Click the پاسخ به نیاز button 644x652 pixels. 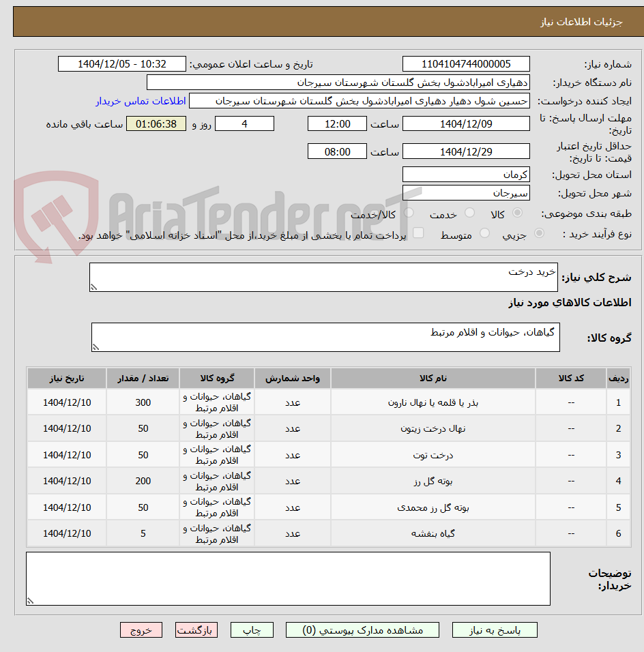pyautogui.click(x=495, y=630)
